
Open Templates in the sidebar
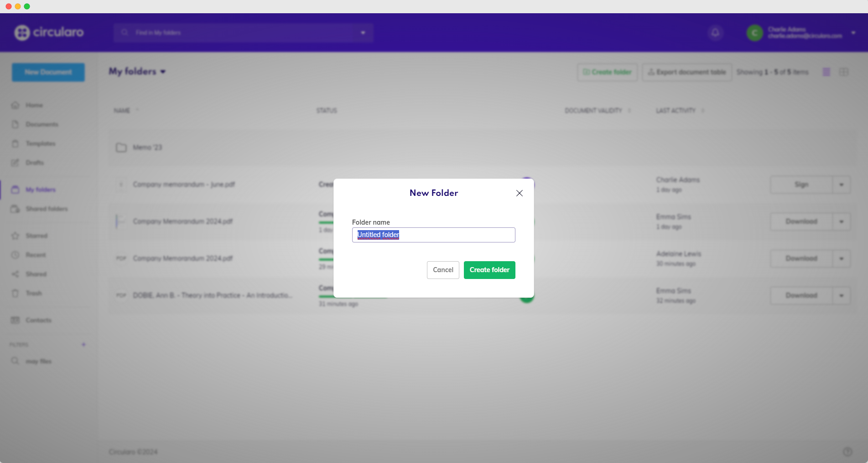coord(40,144)
